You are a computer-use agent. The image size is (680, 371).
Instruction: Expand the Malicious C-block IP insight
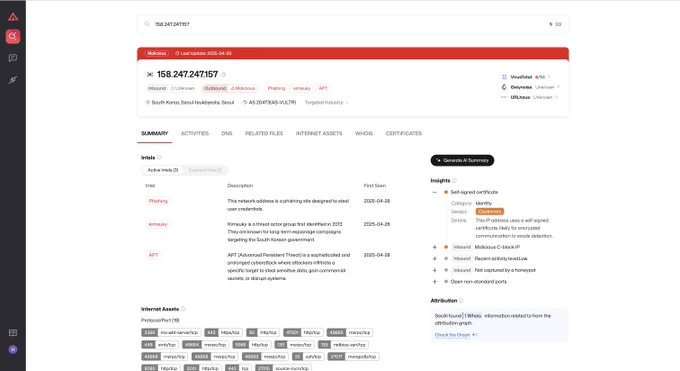click(x=435, y=247)
